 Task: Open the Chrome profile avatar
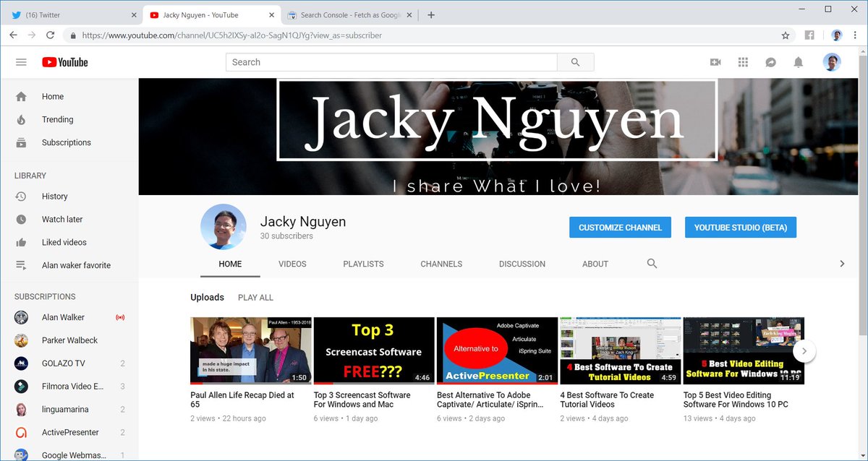837,35
